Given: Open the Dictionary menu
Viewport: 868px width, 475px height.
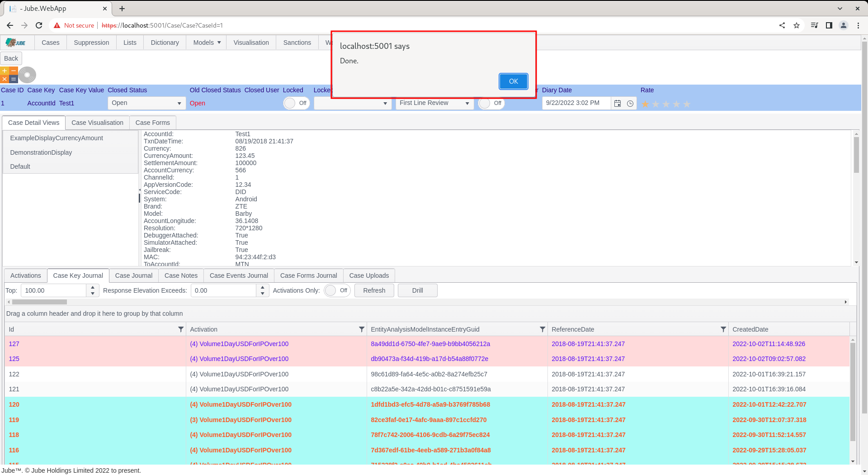Looking at the screenshot, I should (165, 43).
